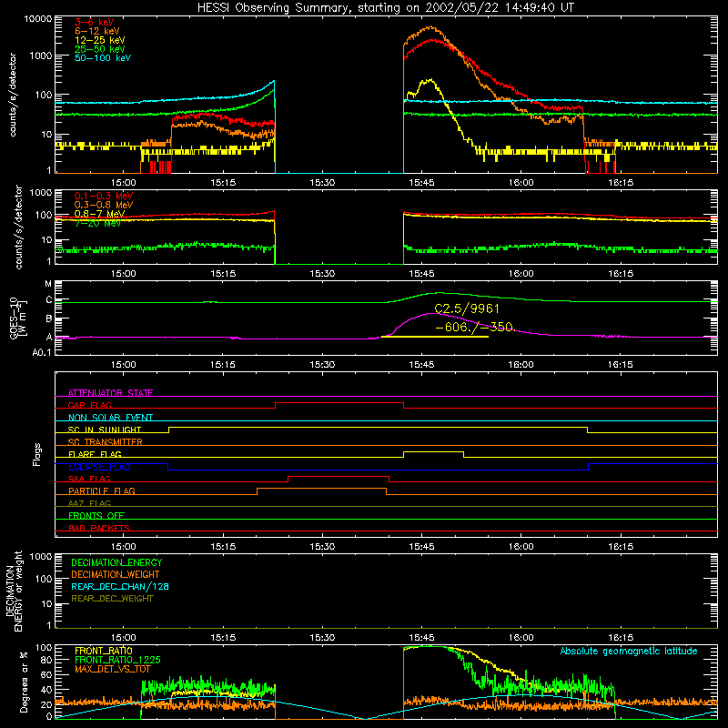Click the B class tick label on GOES axis
The height and width of the screenshot is (728, 728).
coord(49,319)
